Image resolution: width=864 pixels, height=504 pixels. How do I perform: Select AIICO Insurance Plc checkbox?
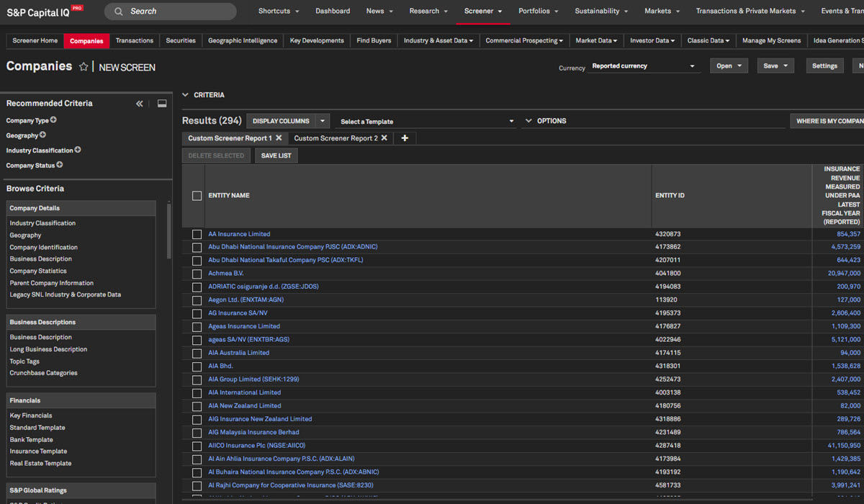(197, 446)
